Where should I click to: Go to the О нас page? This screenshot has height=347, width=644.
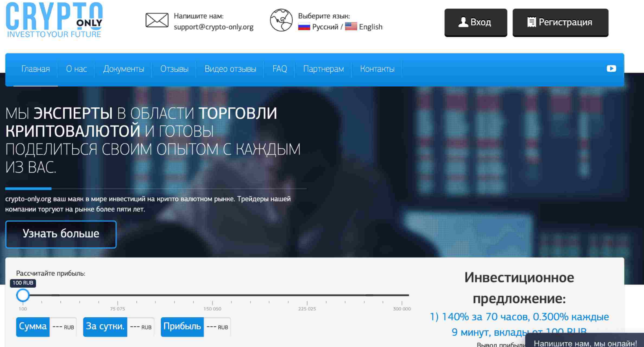(76, 69)
